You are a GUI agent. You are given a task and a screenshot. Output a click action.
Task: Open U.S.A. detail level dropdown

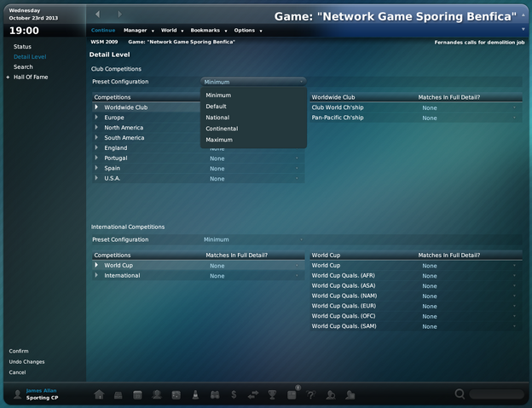coord(253,179)
